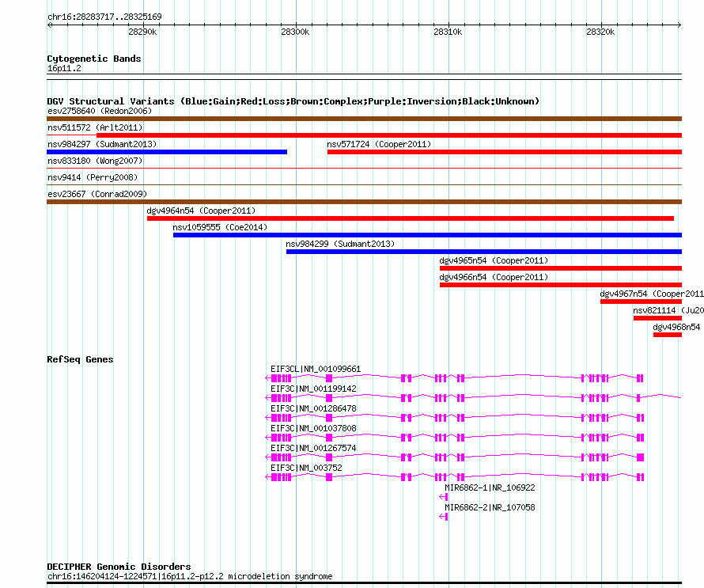Select the 16p11.2 band label
Screen dimensions: 704x588
click(64, 68)
